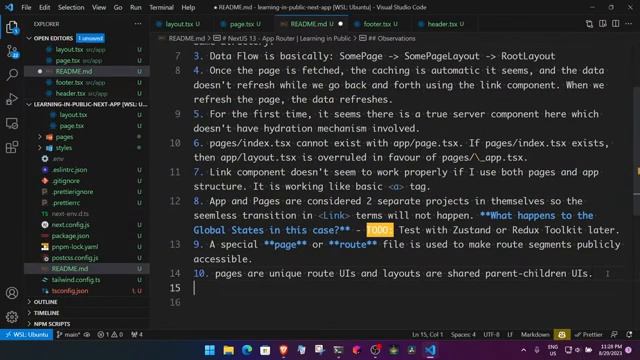Open File Explorer from taskbar
640x360 pixels.
tap(229, 350)
